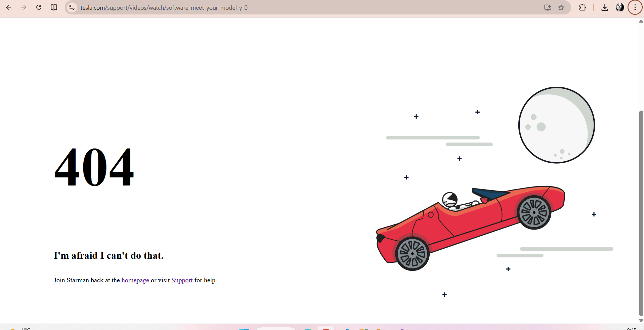The height and width of the screenshot is (330, 644).
Task: Click the scrollbar up arrow
Action: [x=641, y=21]
